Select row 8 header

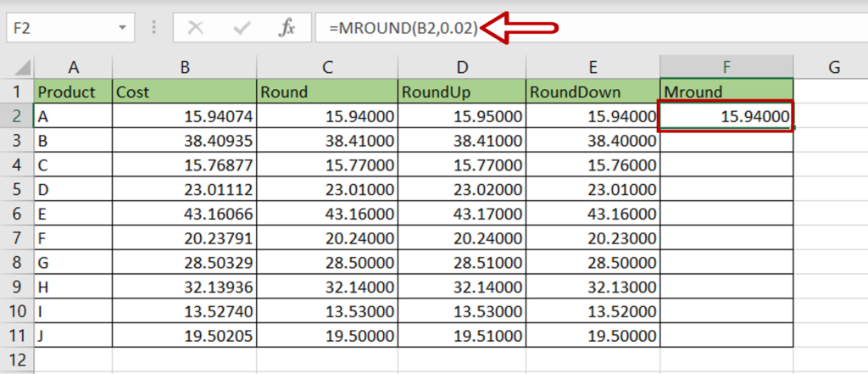tap(17, 262)
